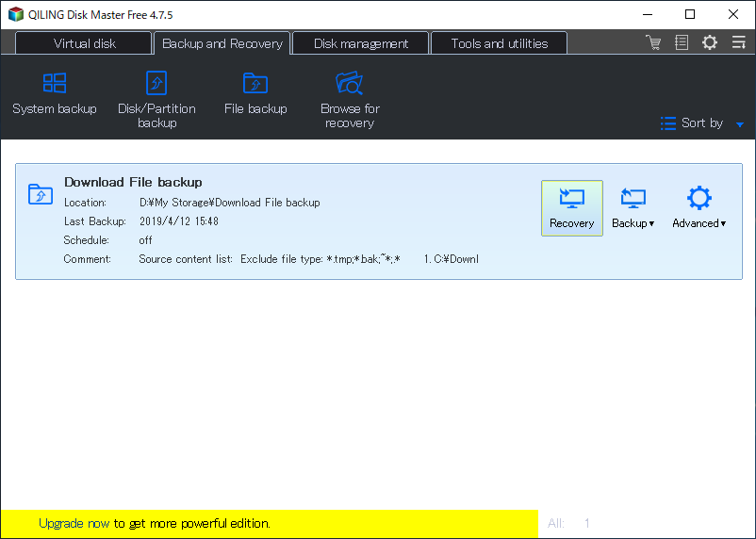The image size is (756, 539).
Task: Switch to the Disk management tab
Action: (x=361, y=43)
